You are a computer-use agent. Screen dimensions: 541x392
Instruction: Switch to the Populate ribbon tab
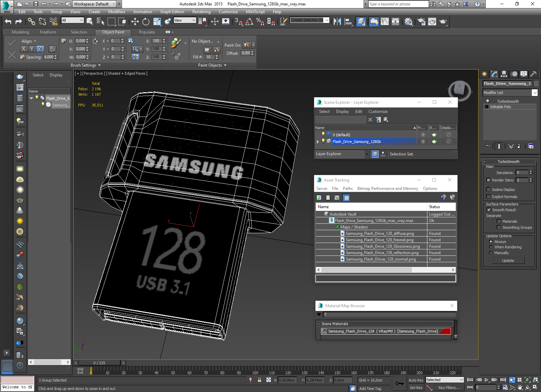pyautogui.click(x=147, y=32)
